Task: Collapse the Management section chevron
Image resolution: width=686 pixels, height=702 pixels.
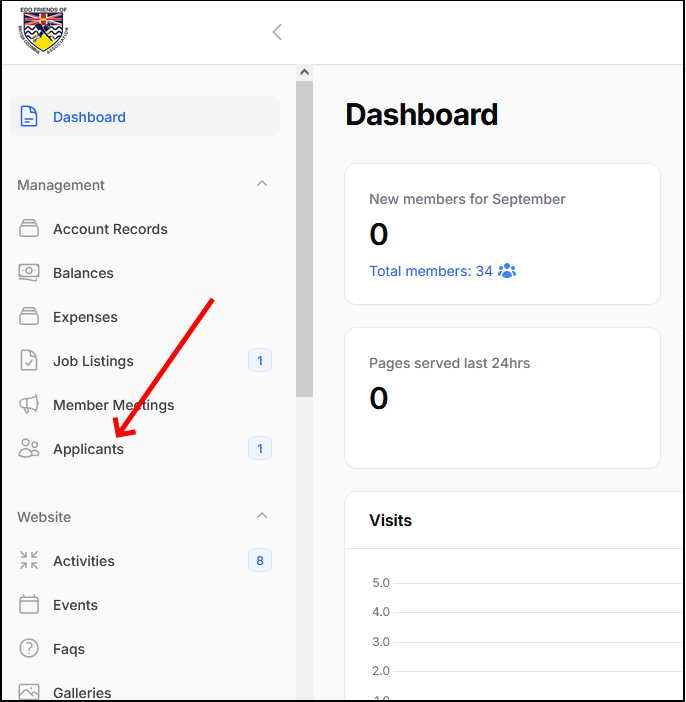Action: [x=262, y=184]
